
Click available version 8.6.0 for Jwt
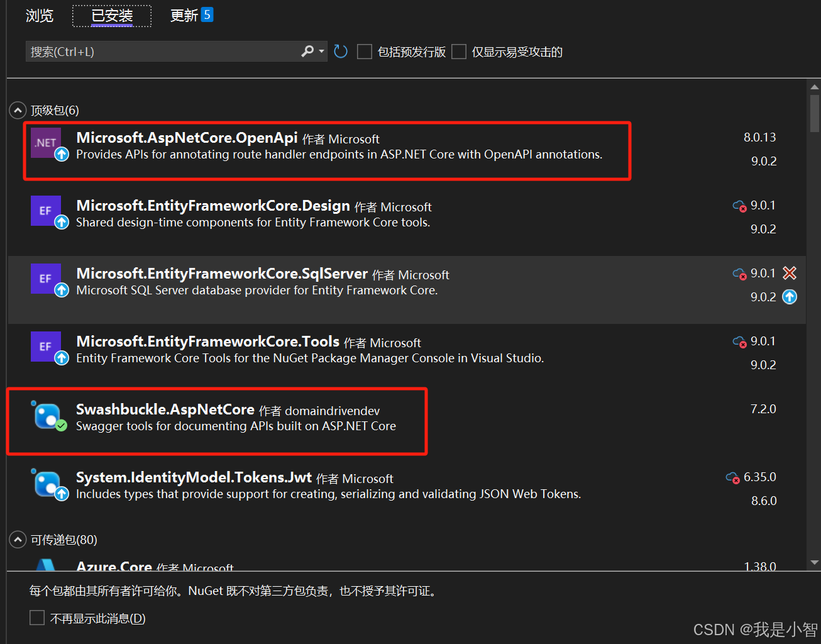click(x=764, y=501)
